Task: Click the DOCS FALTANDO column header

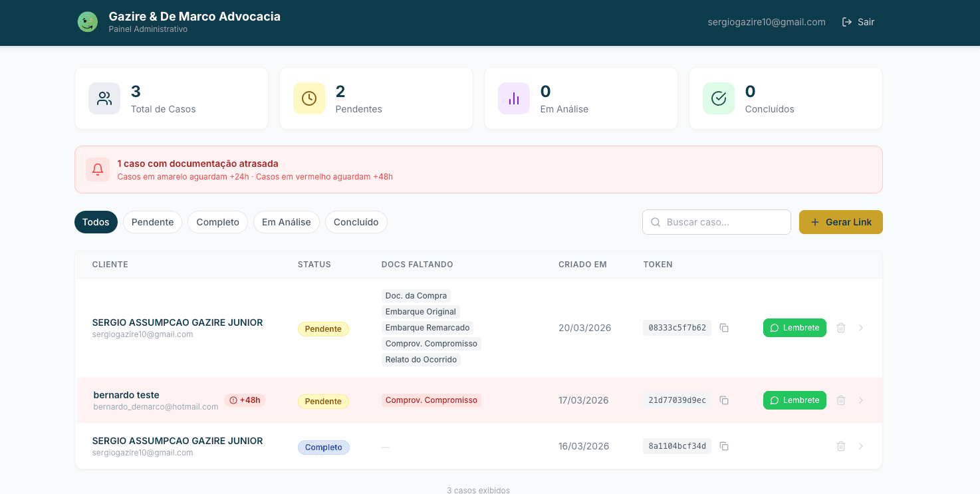Action: tap(418, 265)
